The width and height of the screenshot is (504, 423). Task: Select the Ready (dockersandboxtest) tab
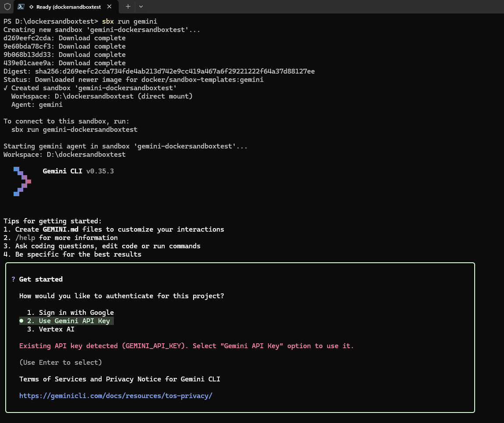coord(66,7)
